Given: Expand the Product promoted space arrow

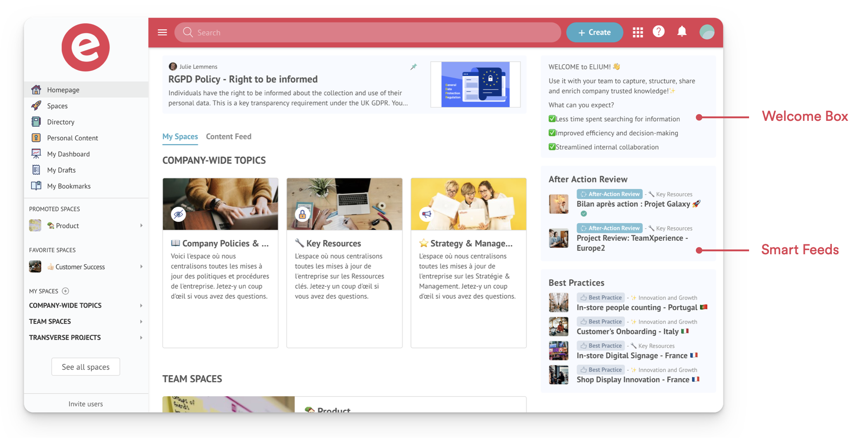Looking at the screenshot, I should click(x=141, y=225).
